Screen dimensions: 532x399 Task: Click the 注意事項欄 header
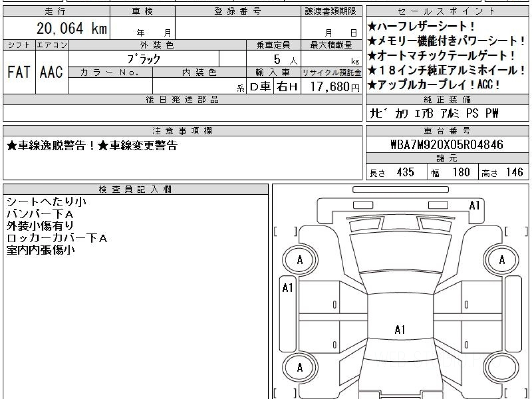click(x=182, y=131)
